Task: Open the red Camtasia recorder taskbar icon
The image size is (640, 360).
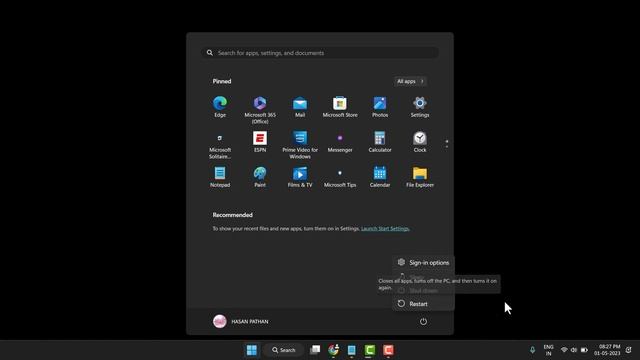Action: (x=388, y=350)
